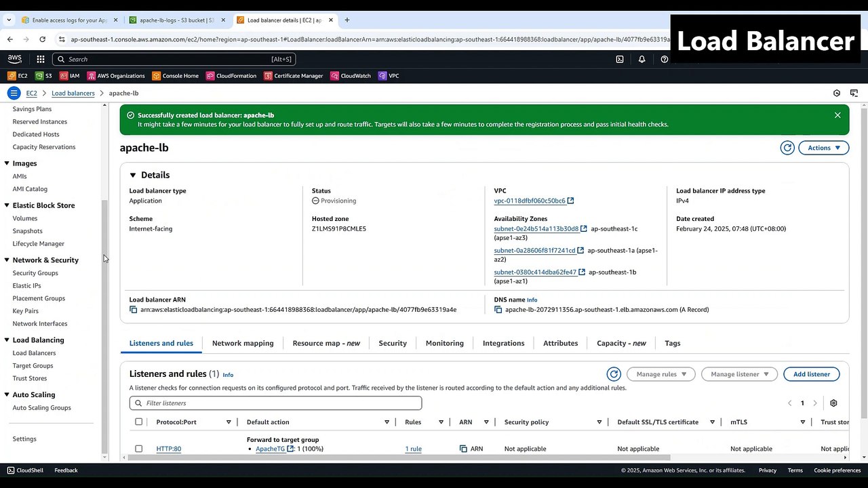
Task: Open the AWS Organizations shortcut
Action: coord(116,76)
